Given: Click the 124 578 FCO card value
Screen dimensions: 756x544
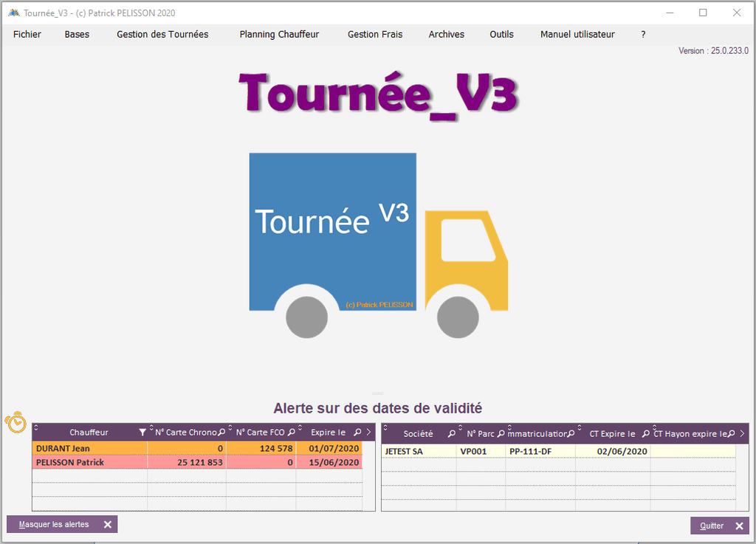Looking at the screenshot, I should click(x=276, y=448).
